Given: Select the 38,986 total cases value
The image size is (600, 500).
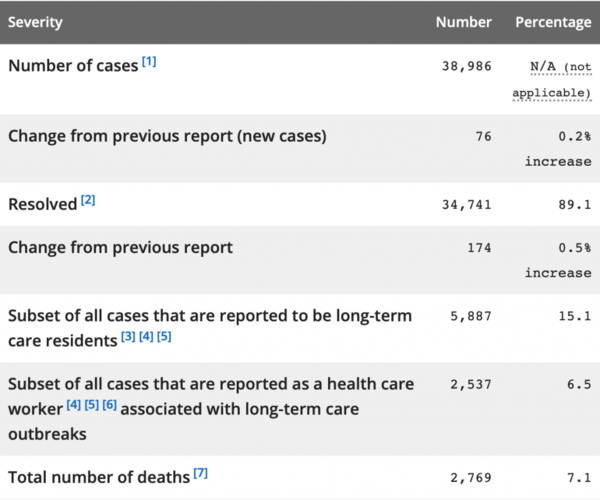Looking at the screenshot, I should coord(466,65).
